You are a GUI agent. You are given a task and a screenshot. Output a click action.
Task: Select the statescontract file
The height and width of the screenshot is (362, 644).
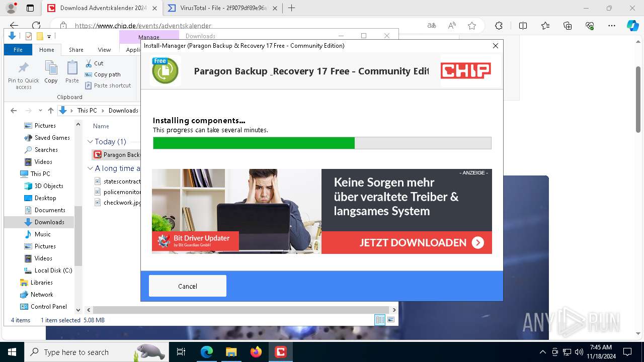pyautogui.click(x=117, y=181)
